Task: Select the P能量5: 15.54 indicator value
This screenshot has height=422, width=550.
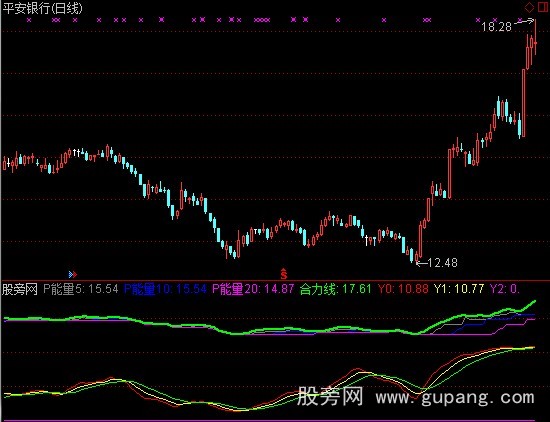Action: coord(81,289)
